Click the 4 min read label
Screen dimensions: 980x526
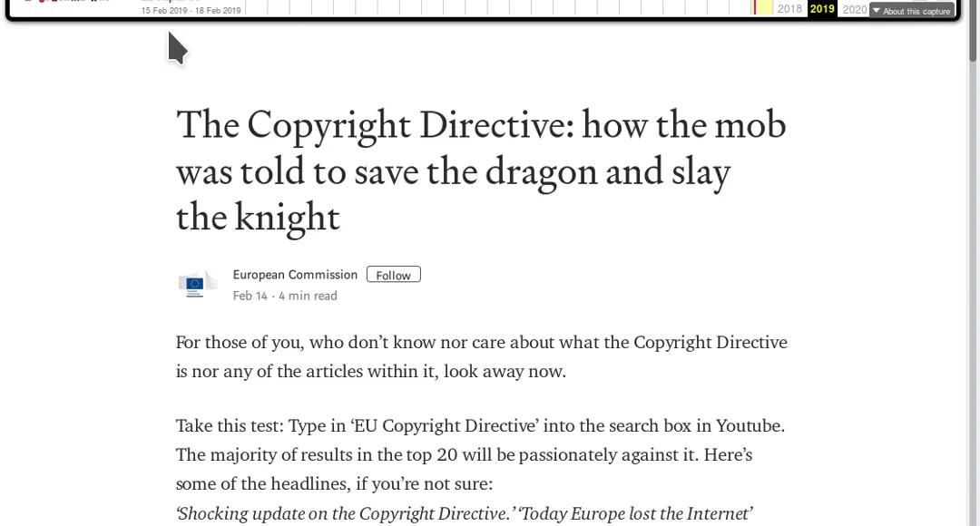pyautogui.click(x=308, y=296)
